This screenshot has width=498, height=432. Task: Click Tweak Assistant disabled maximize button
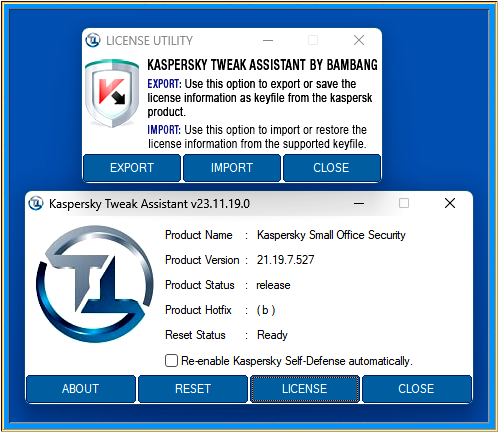tap(404, 203)
